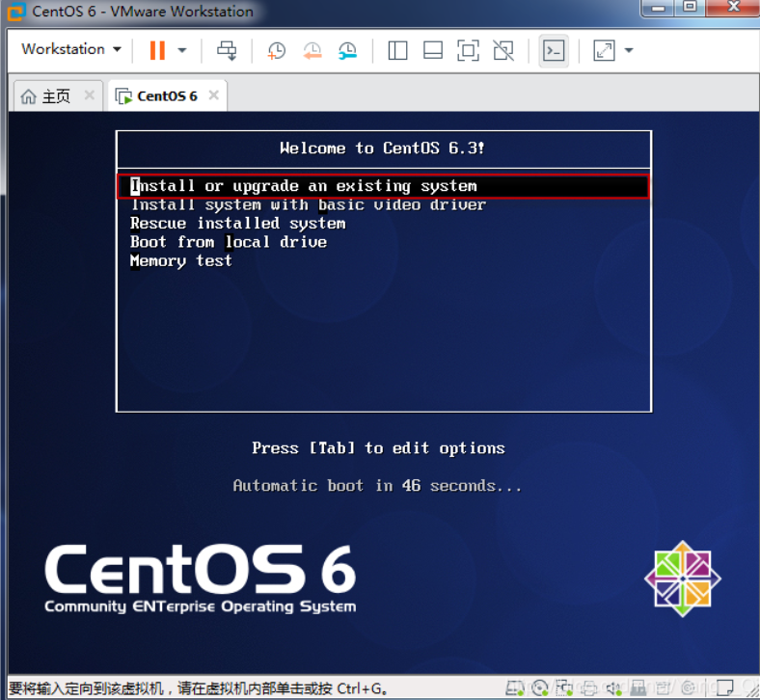760x700 pixels.
Task: Click the stretch guest display icon
Action: [x=604, y=50]
